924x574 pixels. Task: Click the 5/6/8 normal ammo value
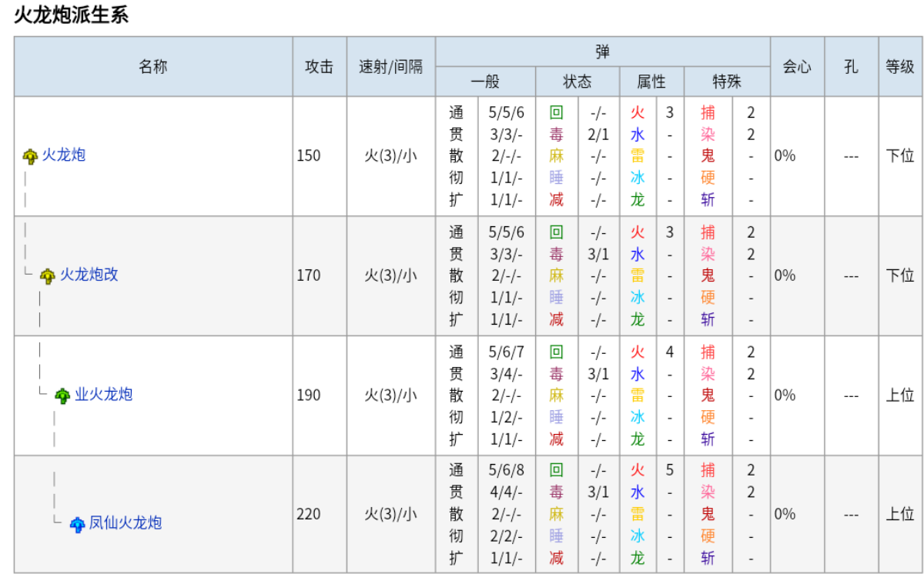(506, 470)
